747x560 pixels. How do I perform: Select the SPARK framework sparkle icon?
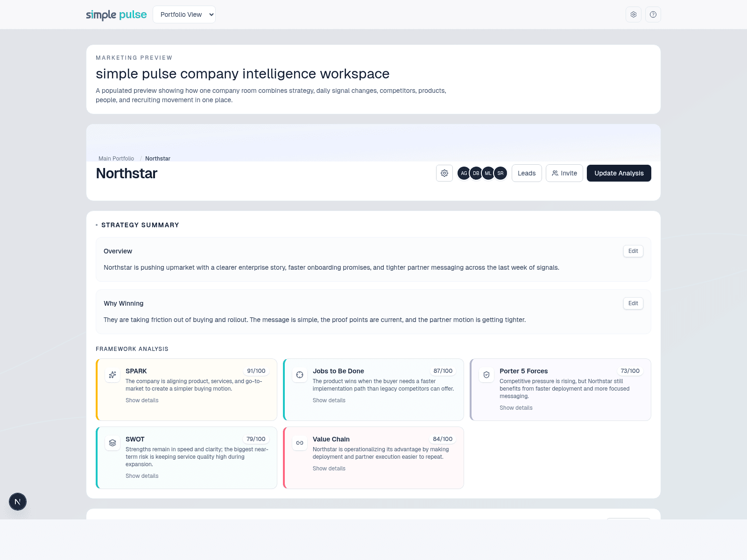tap(112, 374)
